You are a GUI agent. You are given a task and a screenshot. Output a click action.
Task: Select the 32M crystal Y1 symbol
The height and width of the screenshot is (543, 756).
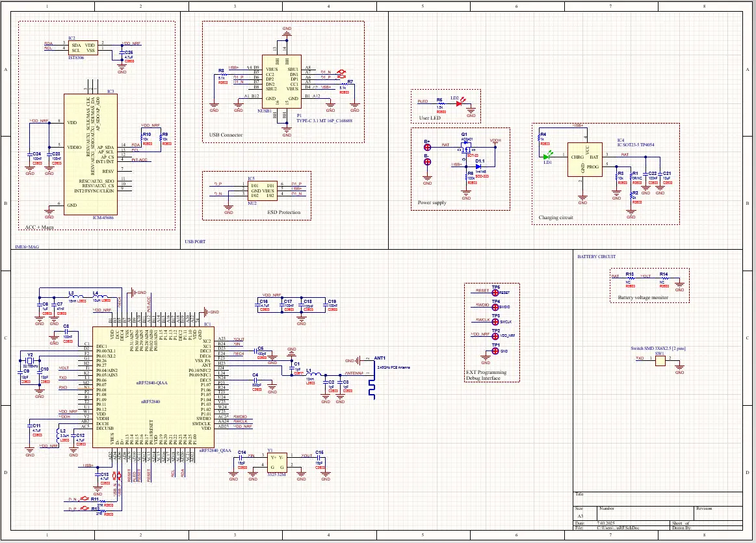[277, 462]
